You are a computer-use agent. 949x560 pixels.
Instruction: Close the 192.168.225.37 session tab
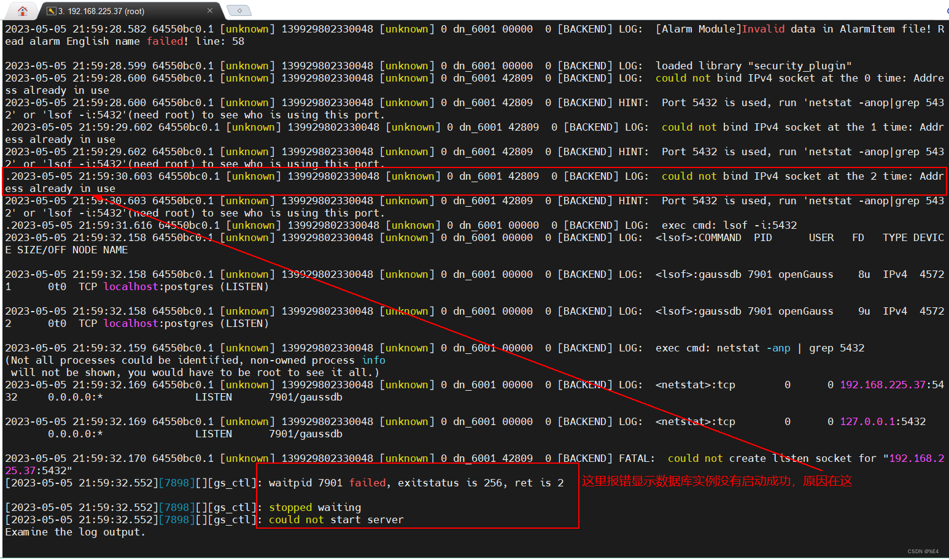[211, 10]
